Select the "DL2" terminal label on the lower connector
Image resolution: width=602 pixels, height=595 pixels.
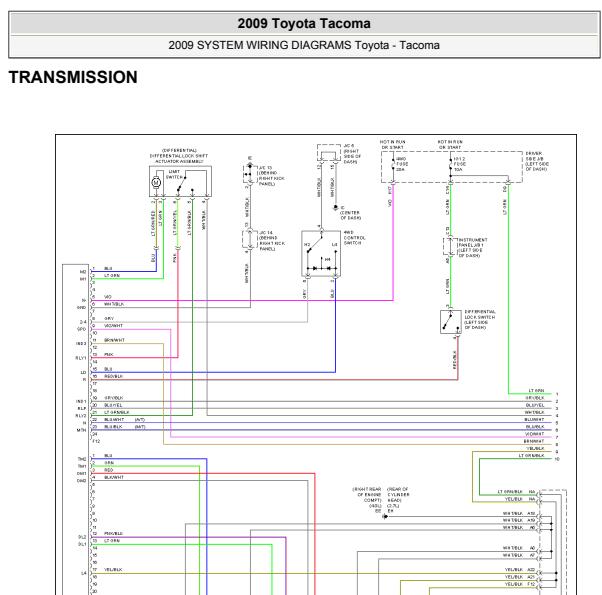pyautogui.click(x=82, y=537)
